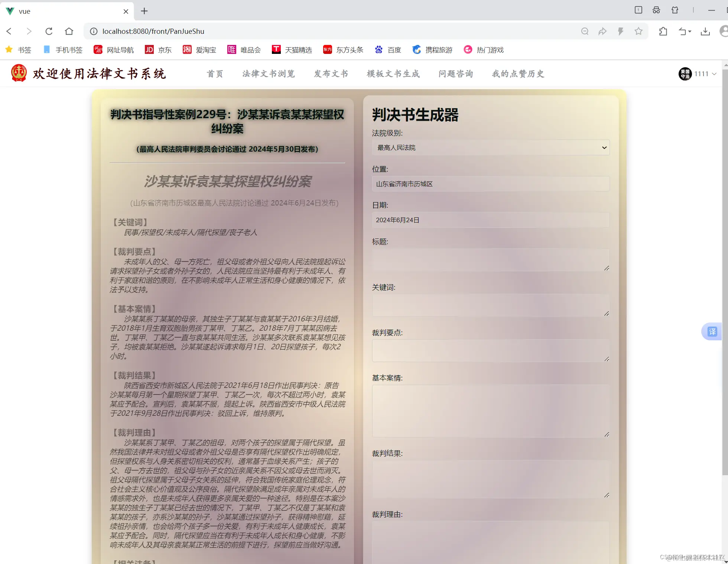728x564 pixels.
Task: Open the 手机书签 bookmark
Action: pos(63,50)
